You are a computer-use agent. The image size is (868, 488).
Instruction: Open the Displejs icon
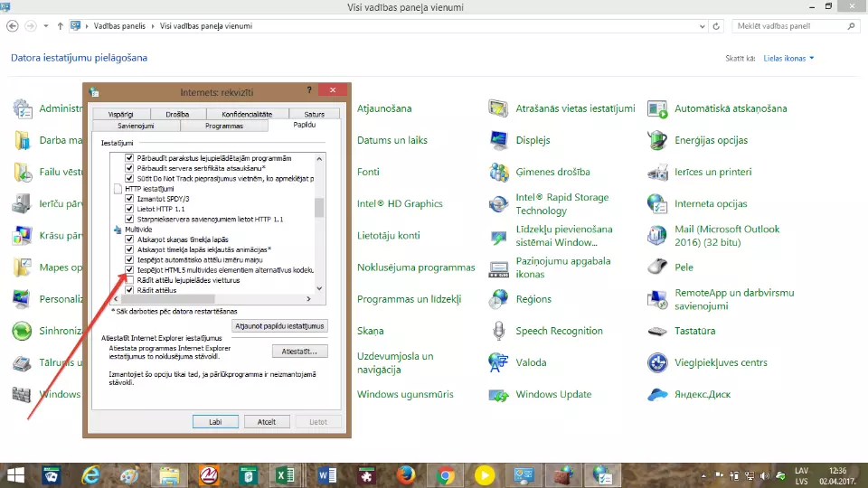coord(498,140)
